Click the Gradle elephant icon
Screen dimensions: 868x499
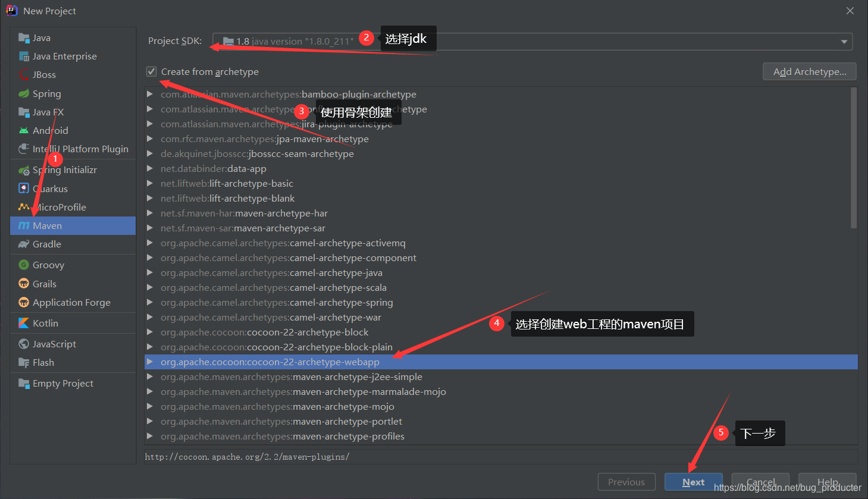click(24, 244)
